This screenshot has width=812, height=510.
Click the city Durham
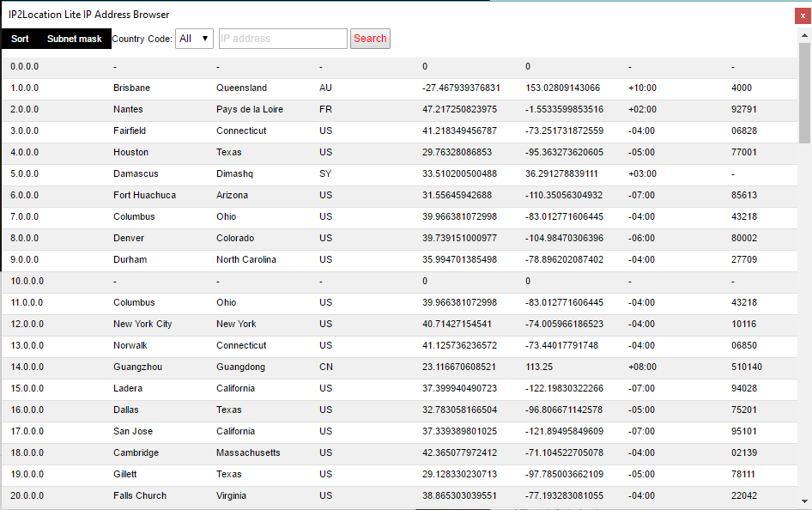tap(130, 260)
